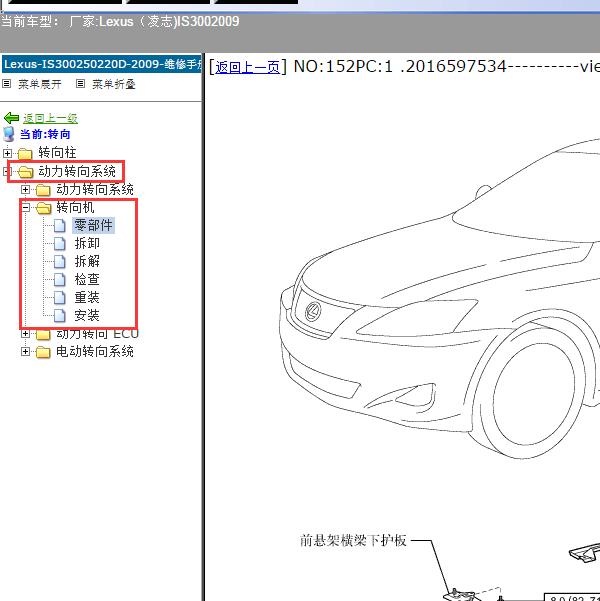The image size is (600, 601).
Task: Click nested 动力转向系统 folder icon
Action: (43, 190)
